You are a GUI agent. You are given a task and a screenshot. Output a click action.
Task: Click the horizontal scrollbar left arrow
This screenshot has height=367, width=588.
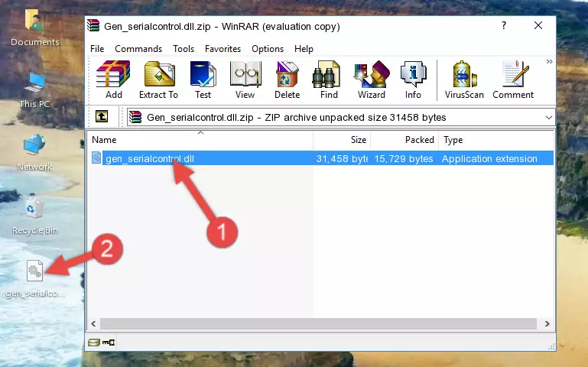[x=94, y=323]
